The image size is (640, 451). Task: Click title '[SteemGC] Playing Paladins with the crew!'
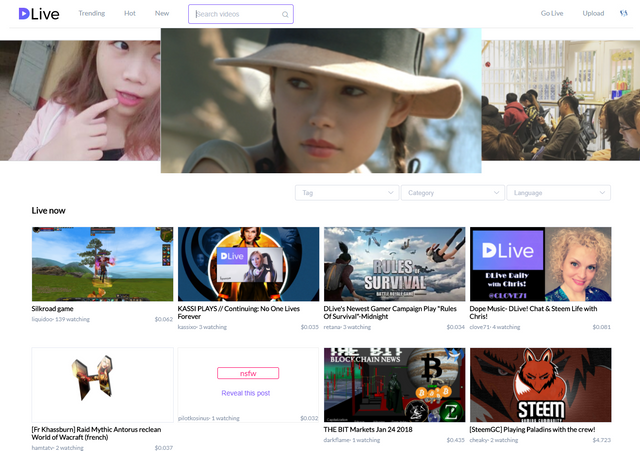click(x=532, y=430)
